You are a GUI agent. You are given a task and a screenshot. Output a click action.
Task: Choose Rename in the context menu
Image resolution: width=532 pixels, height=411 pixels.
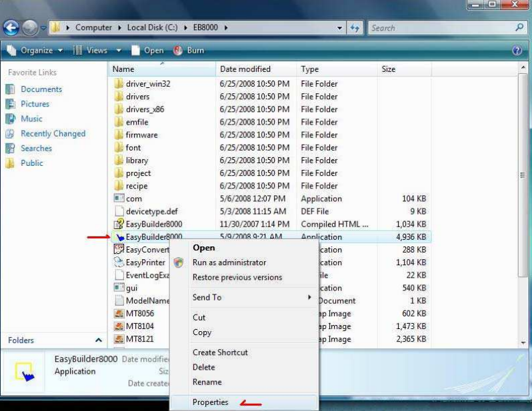(x=244, y=382)
